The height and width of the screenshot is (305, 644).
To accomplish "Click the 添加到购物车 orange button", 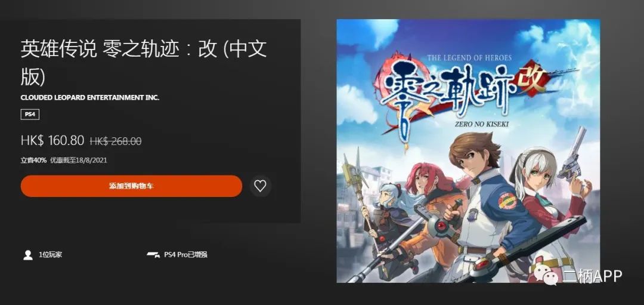I will coord(131,186).
